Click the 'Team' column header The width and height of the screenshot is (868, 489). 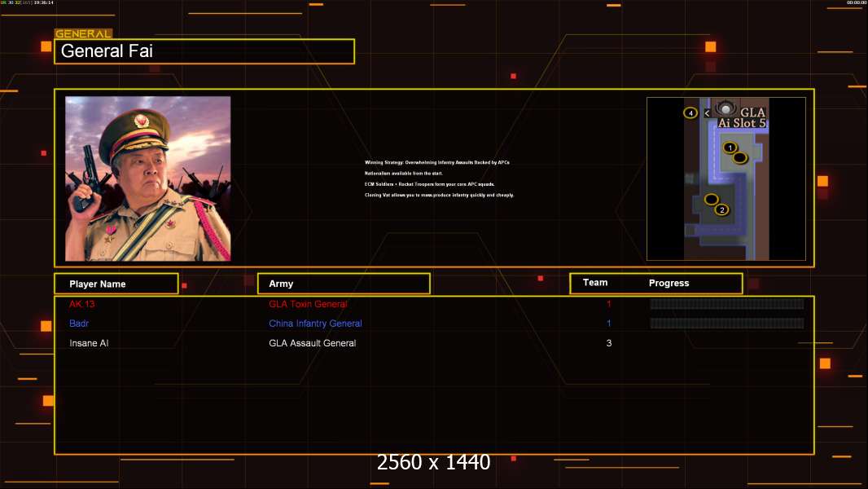pos(595,283)
